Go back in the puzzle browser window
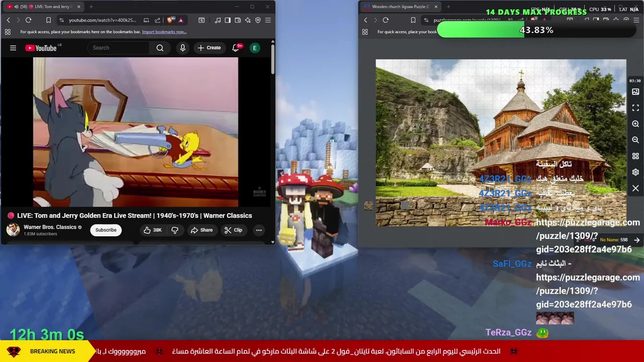Image resolution: width=644 pixels, height=362 pixels. coord(365,20)
